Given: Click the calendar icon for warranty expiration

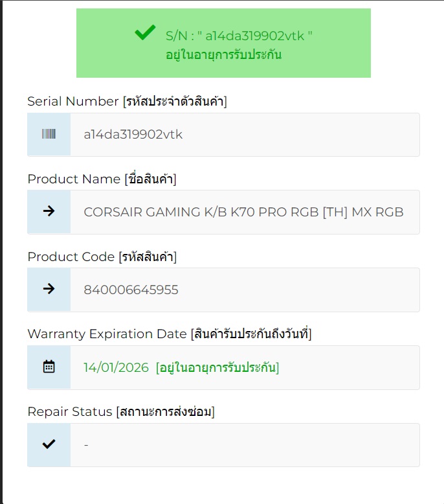Looking at the screenshot, I should (x=49, y=367).
